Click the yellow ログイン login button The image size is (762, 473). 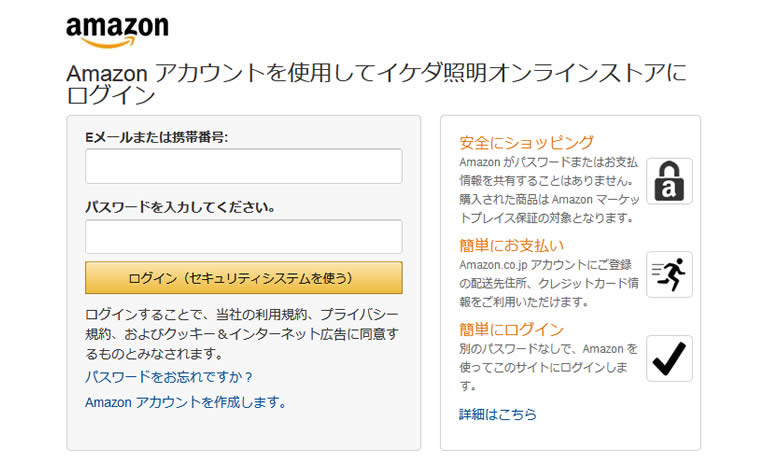point(243,278)
